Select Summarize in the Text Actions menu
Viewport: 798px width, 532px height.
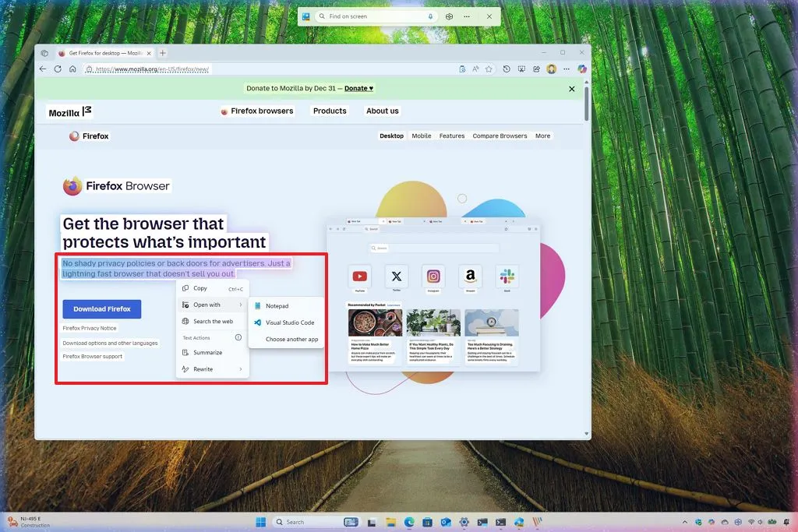207,353
